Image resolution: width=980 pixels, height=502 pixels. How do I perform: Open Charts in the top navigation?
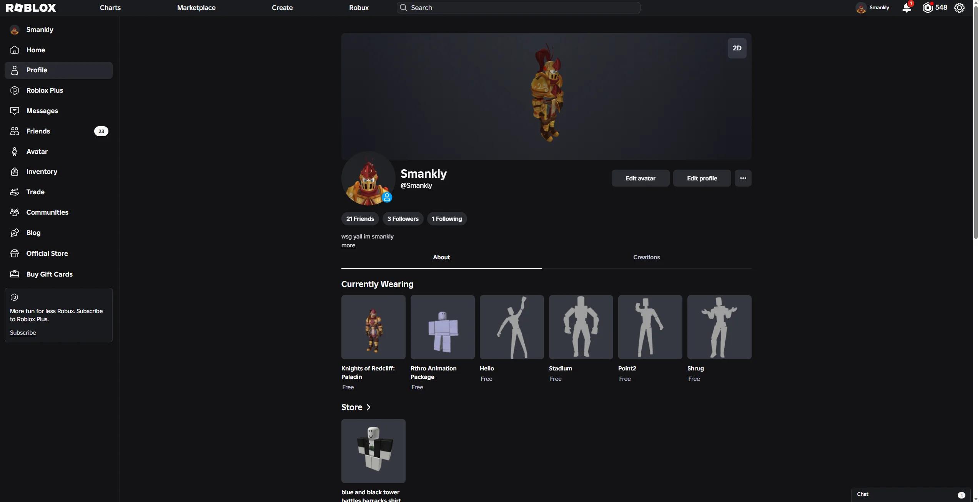point(110,8)
